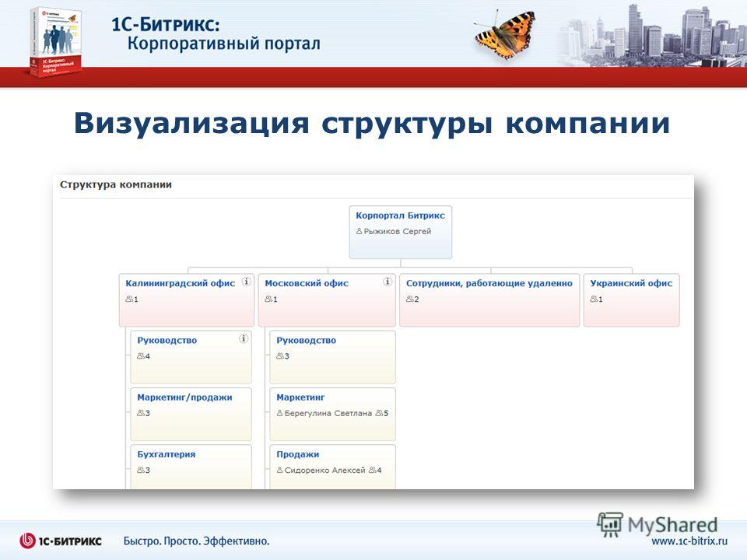Click the Структура компании heading

click(x=116, y=185)
